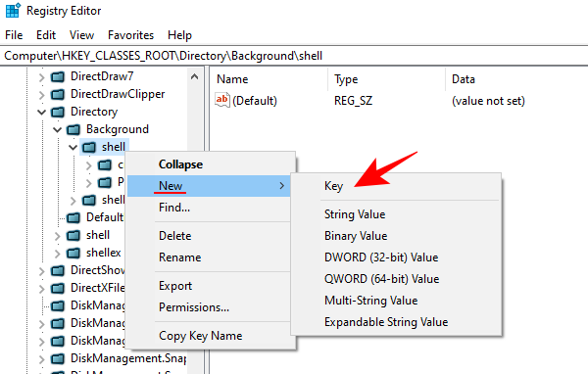
Task: Click the Registry Editor app icon
Action: [x=13, y=11]
